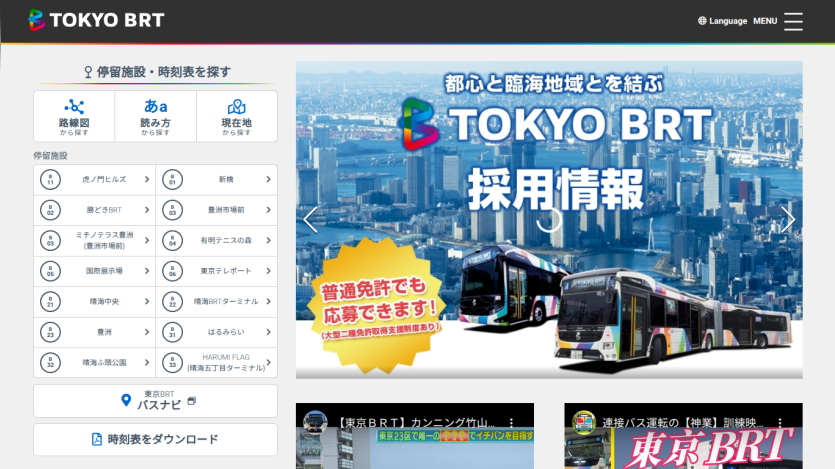The width and height of the screenshot is (835, 469).
Task: Click the TOKYO BRT logo in header
Action: click(x=96, y=20)
